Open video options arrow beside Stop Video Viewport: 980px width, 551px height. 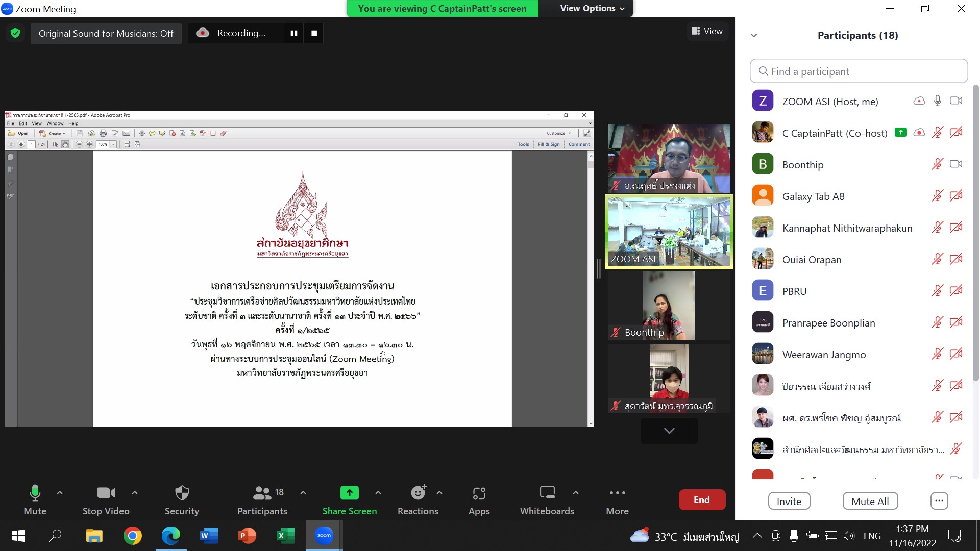tap(135, 493)
